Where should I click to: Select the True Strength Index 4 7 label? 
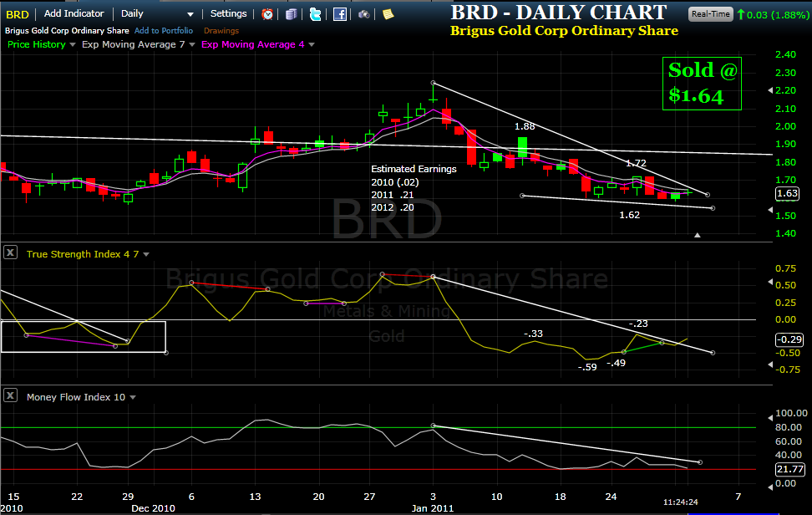[x=83, y=254]
